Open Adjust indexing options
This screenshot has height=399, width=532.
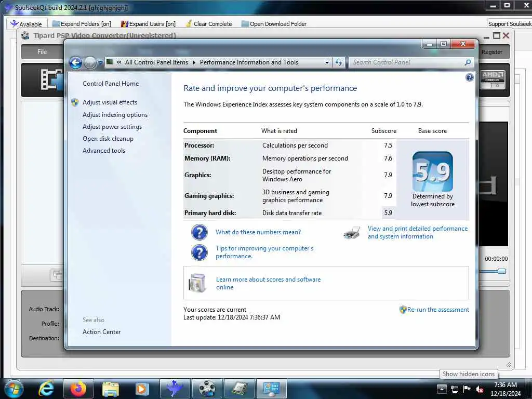click(115, 115)
